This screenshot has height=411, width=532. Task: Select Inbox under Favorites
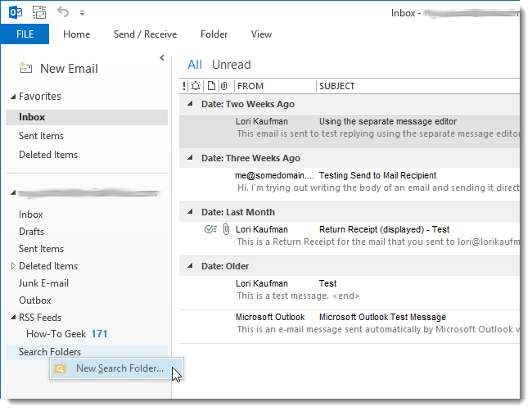[87, 117]
